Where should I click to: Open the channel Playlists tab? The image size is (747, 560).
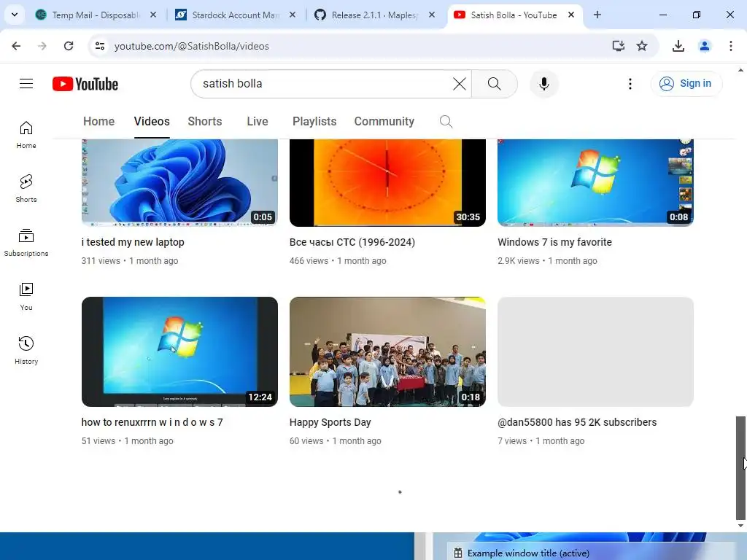pyautogui.click(x=314, y=122)
